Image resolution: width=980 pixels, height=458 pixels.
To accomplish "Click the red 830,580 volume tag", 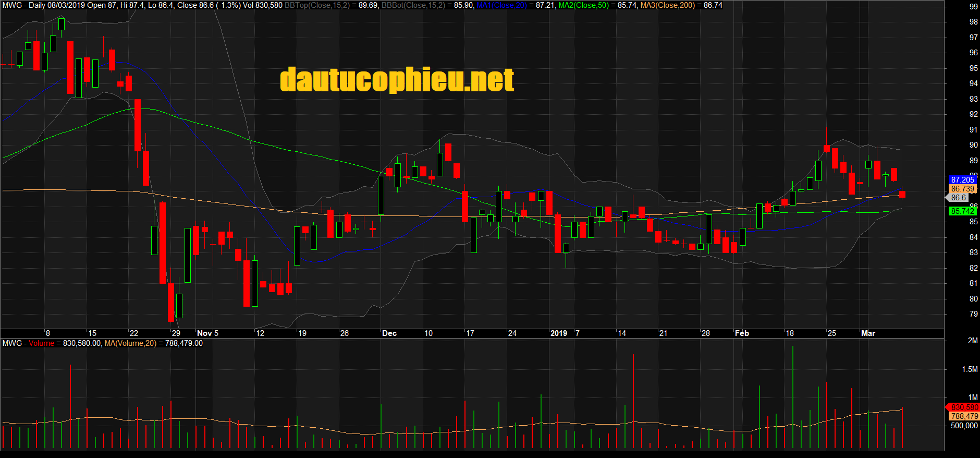I will [x=964, y=407].
